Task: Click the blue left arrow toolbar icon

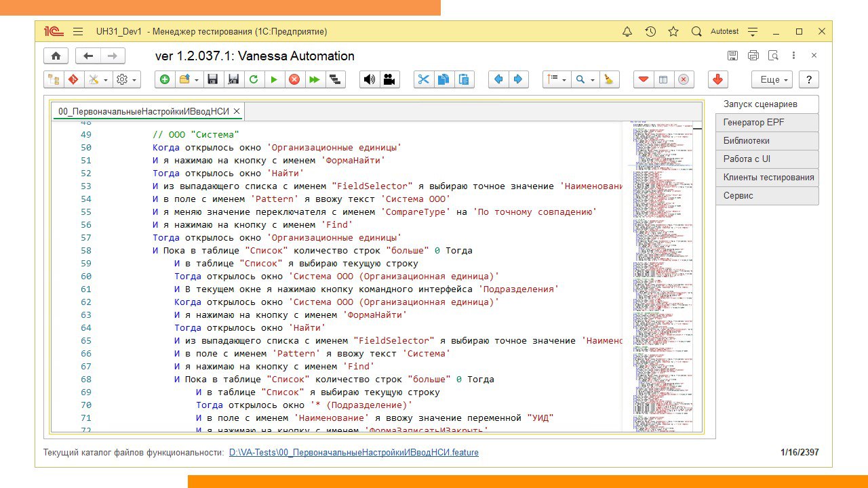Action: (x=498, y=79)
